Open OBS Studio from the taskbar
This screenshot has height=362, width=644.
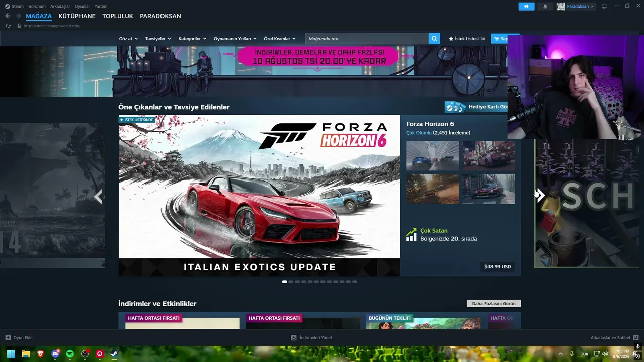pos(85,354)
